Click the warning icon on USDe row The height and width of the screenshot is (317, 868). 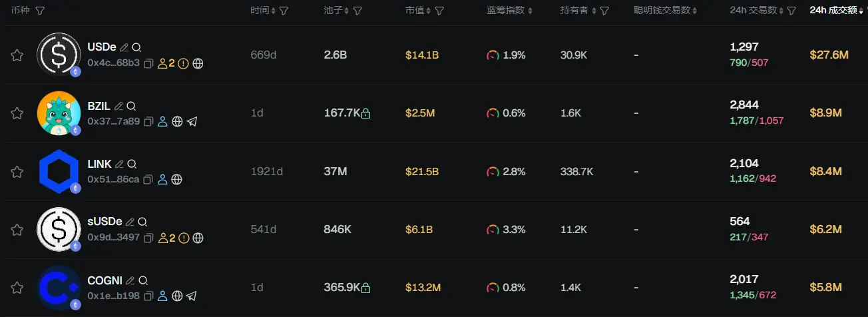[184, 63]
